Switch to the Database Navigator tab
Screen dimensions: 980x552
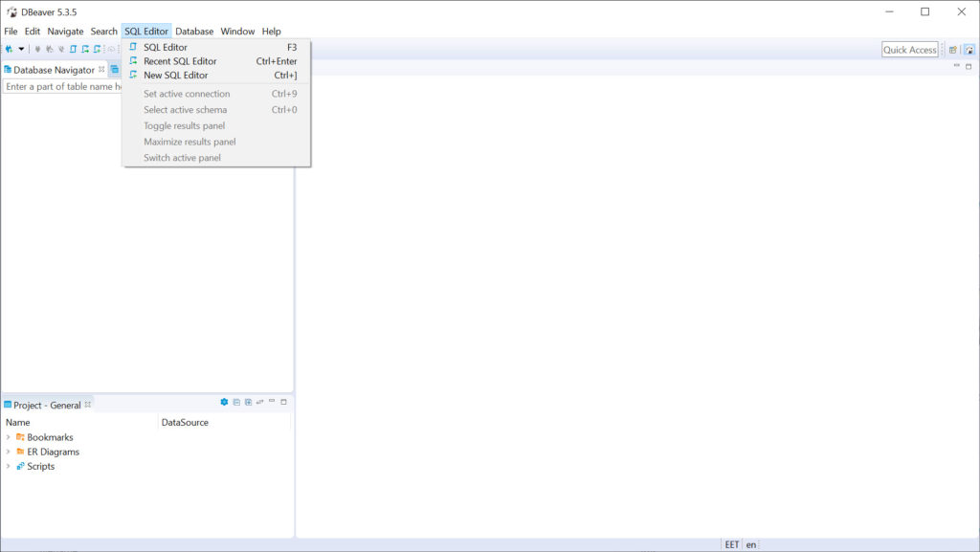click(x=53, y=70)
